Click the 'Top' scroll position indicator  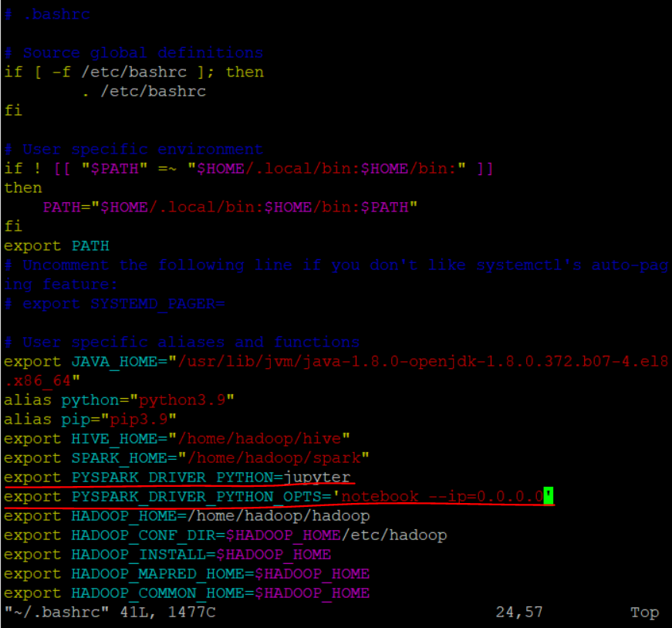coord(644,613)
